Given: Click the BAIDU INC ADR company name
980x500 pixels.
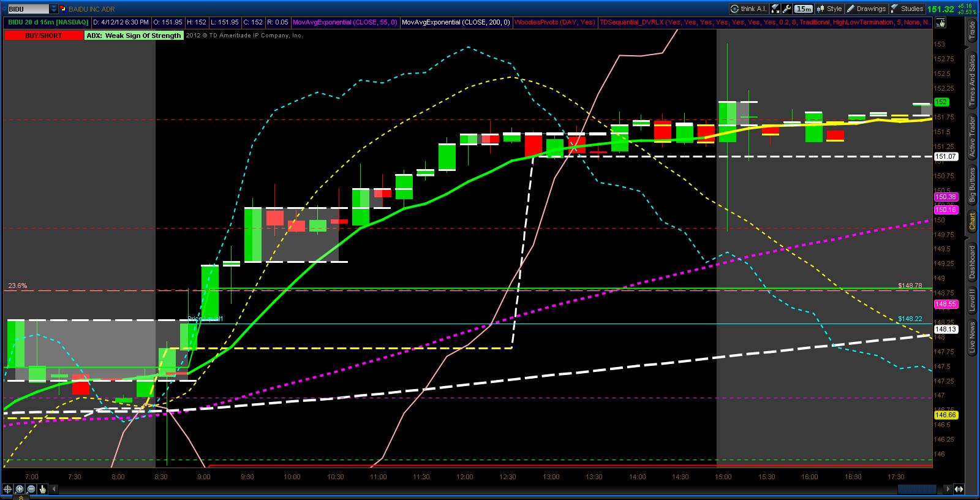Looking at the screenshot, I should [91, 9].
